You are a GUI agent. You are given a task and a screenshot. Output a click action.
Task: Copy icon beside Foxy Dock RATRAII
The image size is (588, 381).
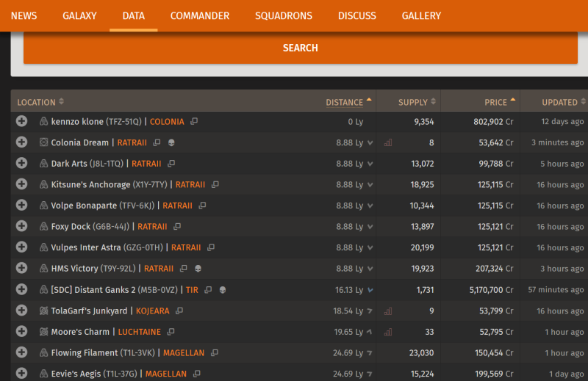(x=177, y=226)
